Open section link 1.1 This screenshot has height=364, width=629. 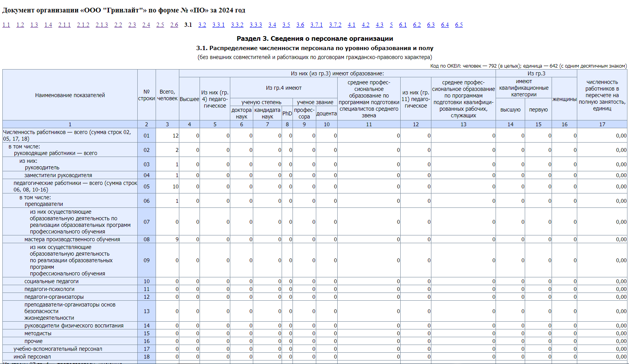tap(6, 25)
